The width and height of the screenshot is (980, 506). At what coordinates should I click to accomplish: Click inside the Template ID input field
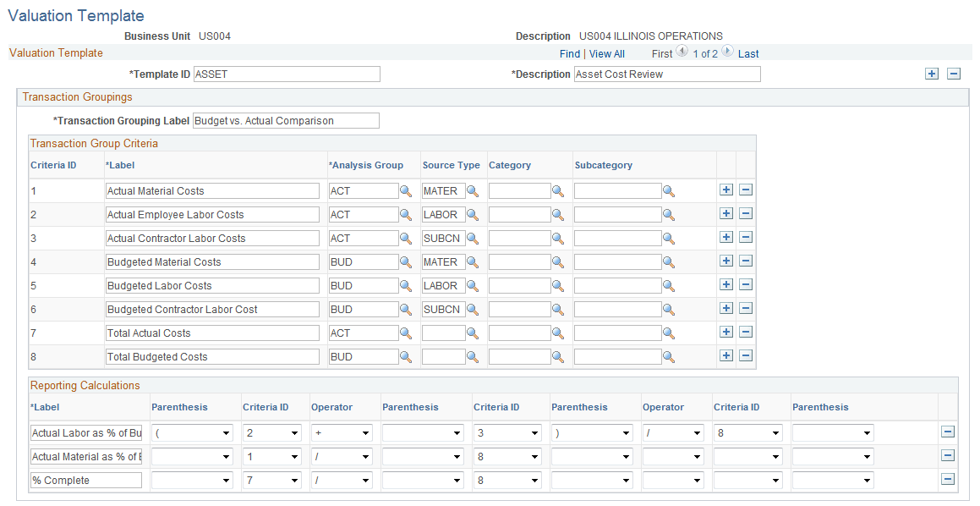tap(286, 74)
